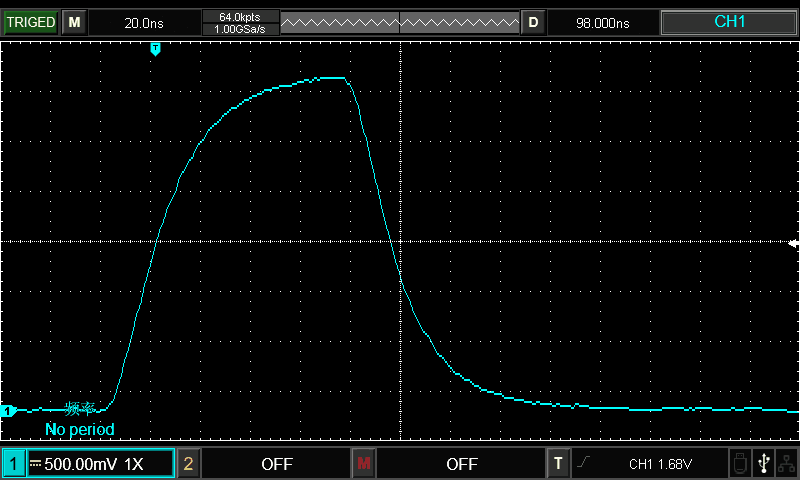Select the 20.0ns timebase value
Image resolution: width=800 pixels, height=480 pixels.
[x=144, y=22]
